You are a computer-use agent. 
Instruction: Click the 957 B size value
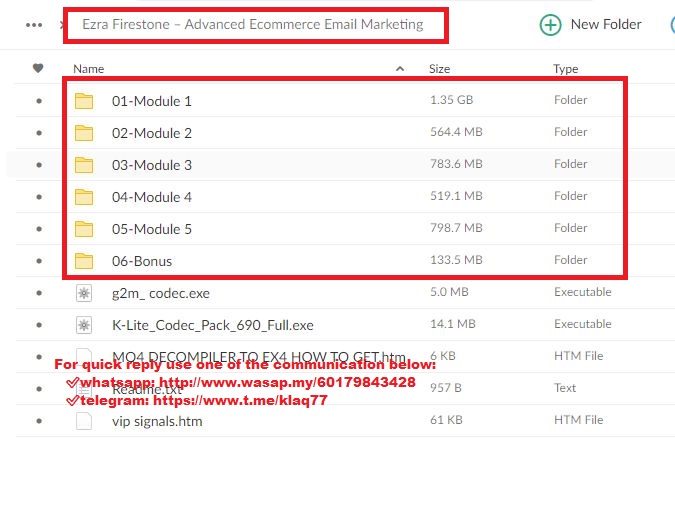tap(446, 388)
